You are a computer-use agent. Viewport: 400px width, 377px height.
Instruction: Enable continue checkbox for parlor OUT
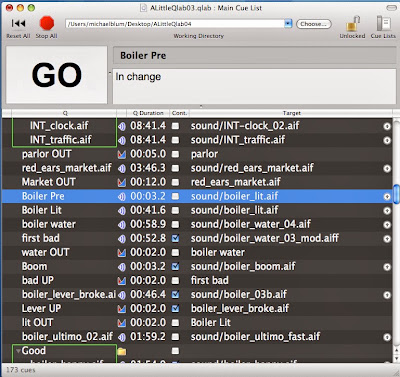[x=175, y=154]
